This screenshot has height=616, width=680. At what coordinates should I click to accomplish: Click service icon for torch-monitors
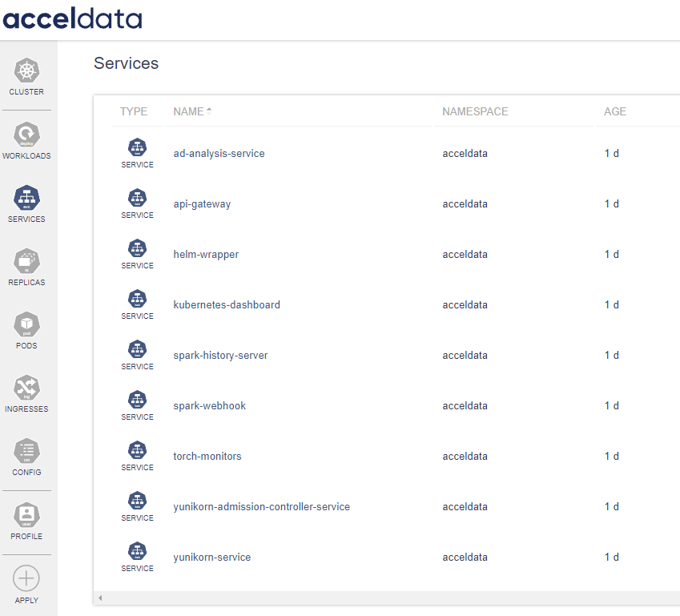point(137,450)
